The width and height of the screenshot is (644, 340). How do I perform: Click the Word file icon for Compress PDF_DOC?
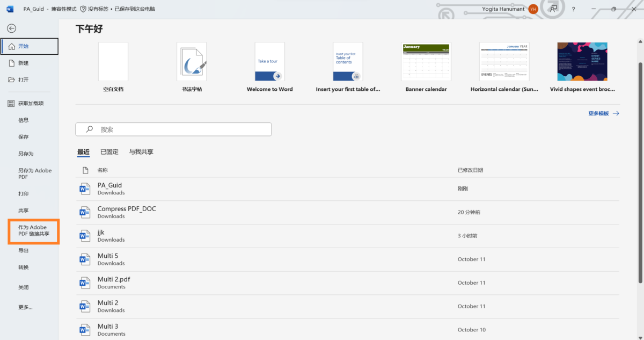(x=85, y=212)
